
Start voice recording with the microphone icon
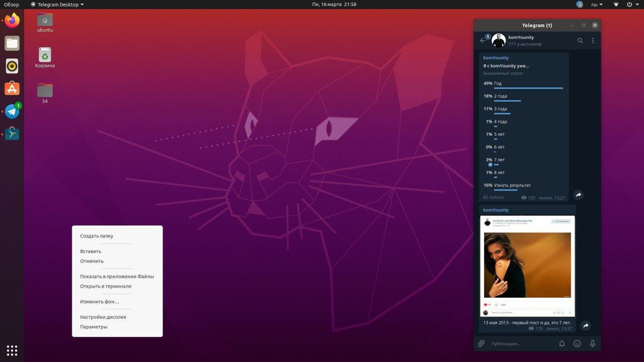593,343
